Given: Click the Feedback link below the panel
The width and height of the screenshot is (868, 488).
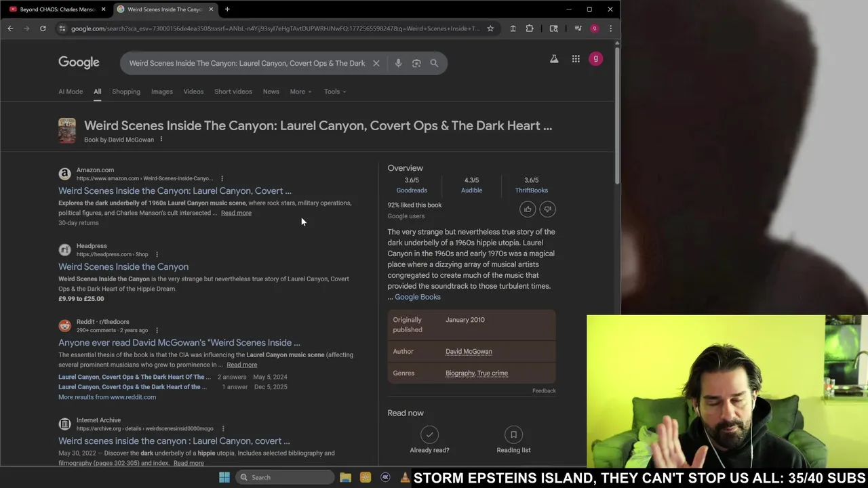Looking at the screenshot, I should tap(544, 390).
